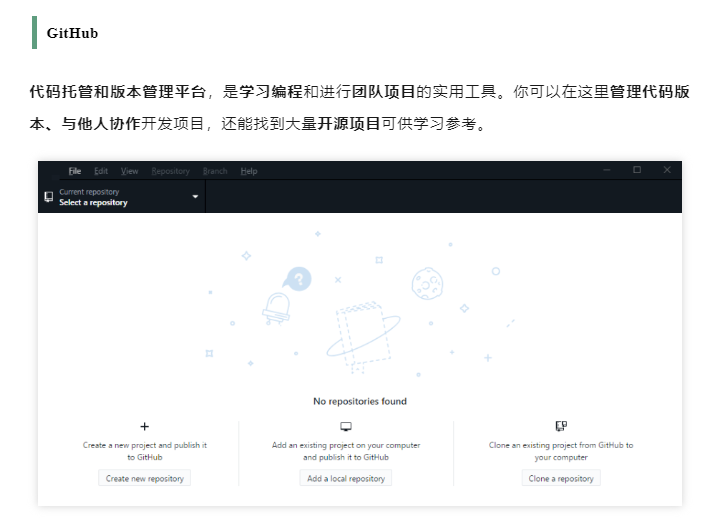Expand the Current repository dropdown arrow
Viewport: 723px width, 526px height.
[195, 196]
